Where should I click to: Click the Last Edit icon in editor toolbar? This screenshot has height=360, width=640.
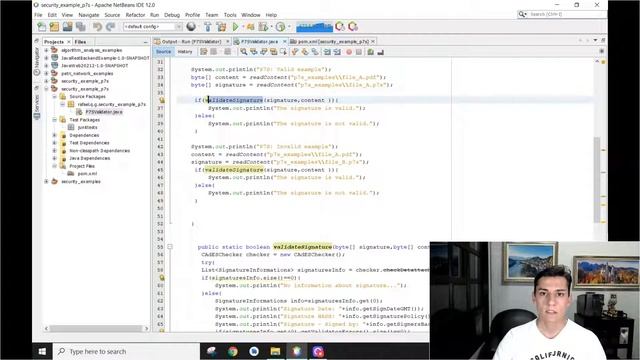pyautogui.click(x=203, y=52)
